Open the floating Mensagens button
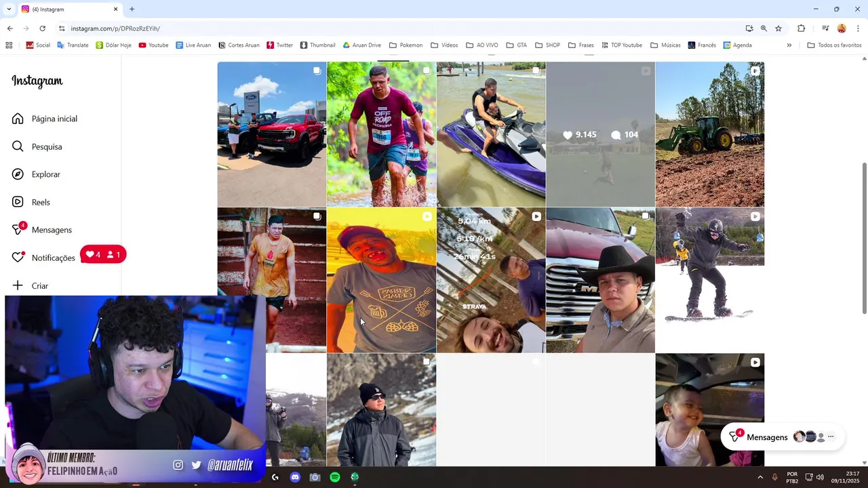This screenshot has height=488, width=868. (x=782, y=437)
